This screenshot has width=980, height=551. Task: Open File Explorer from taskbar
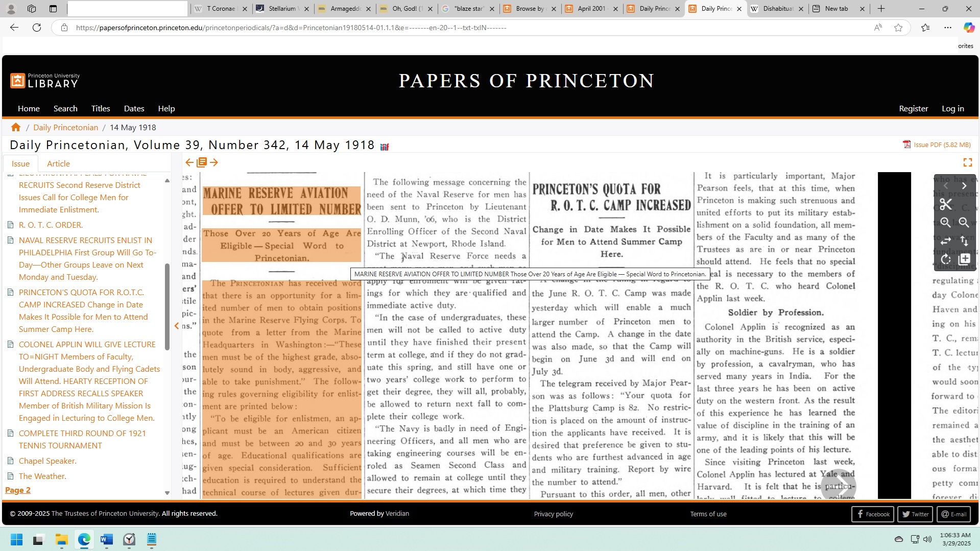pyautogui.click(x=62, y=539)
